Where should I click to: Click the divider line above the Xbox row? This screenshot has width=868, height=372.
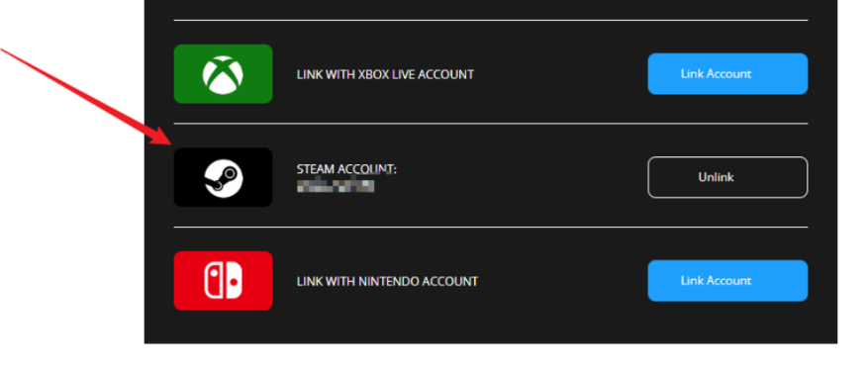491,20
